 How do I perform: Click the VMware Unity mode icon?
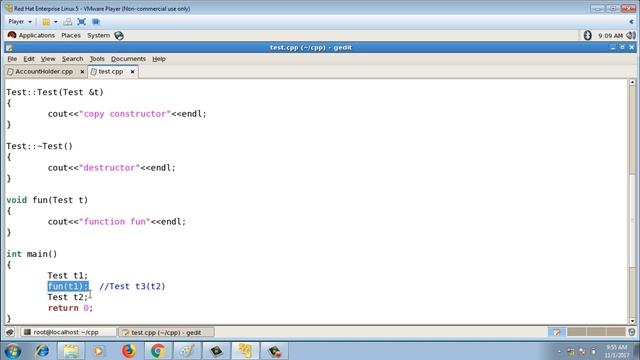click(96, 22)
